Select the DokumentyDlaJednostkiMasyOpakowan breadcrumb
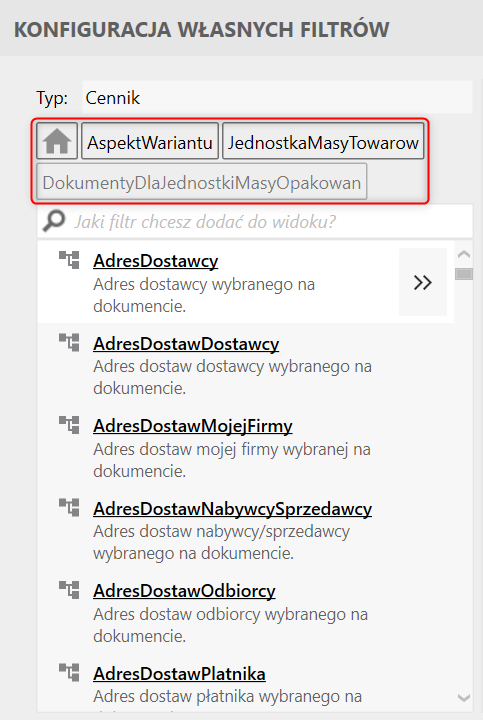Viewport: 483px width, 720px height. [x=202, y=181]
